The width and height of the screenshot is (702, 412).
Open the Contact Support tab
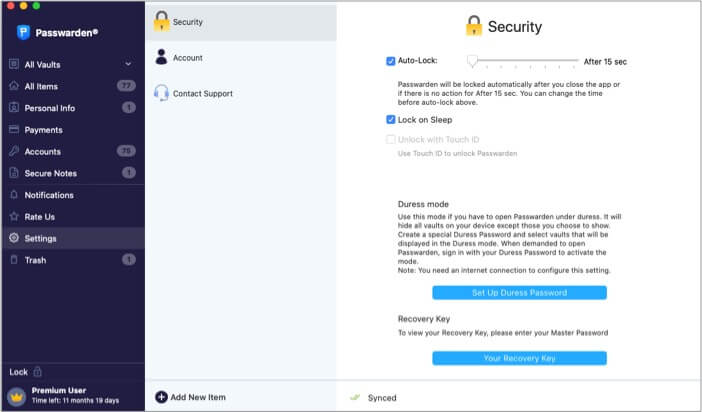coord(241,93)
